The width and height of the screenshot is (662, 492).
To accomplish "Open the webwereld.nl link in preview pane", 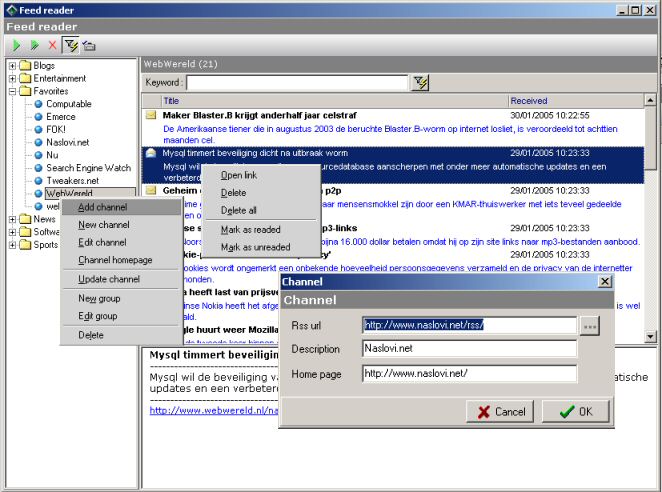I will click(214, 410).
